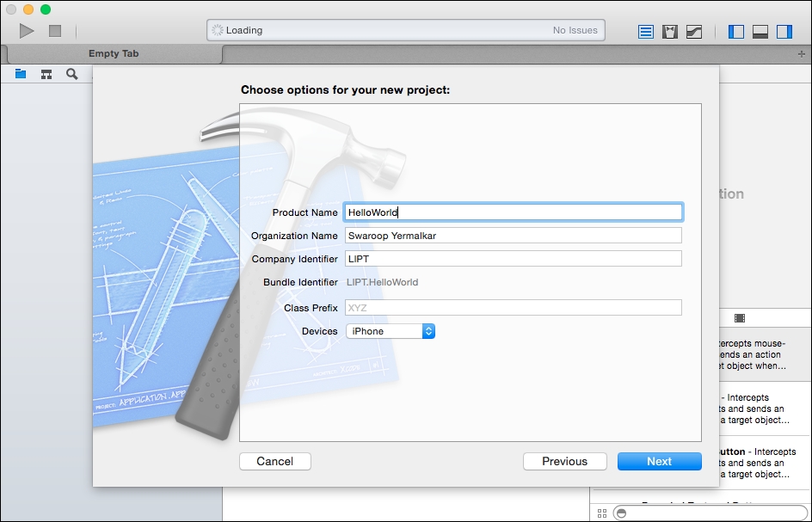Click the Organization Name field
The width and height of the screenshot is (812, 522).
514,236
